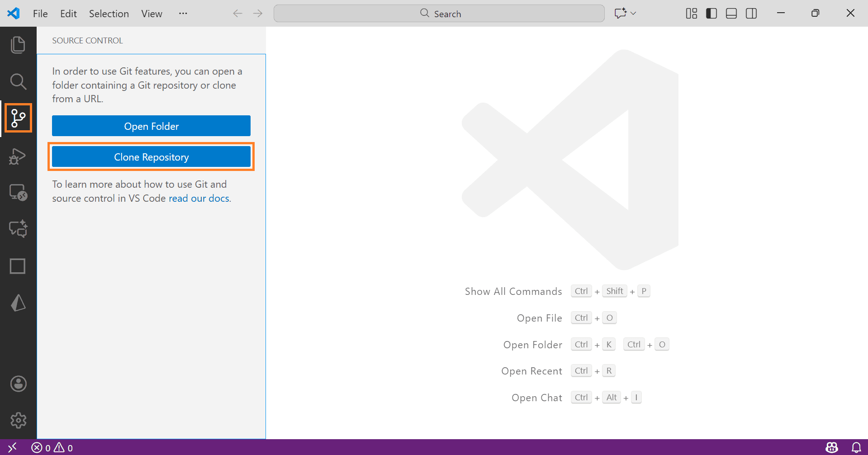Image resolution: width=868 pixels, height=455 pixels.
Task: Expand the Copilot chat dropdown arrow
Action: (x=633, y=14)
